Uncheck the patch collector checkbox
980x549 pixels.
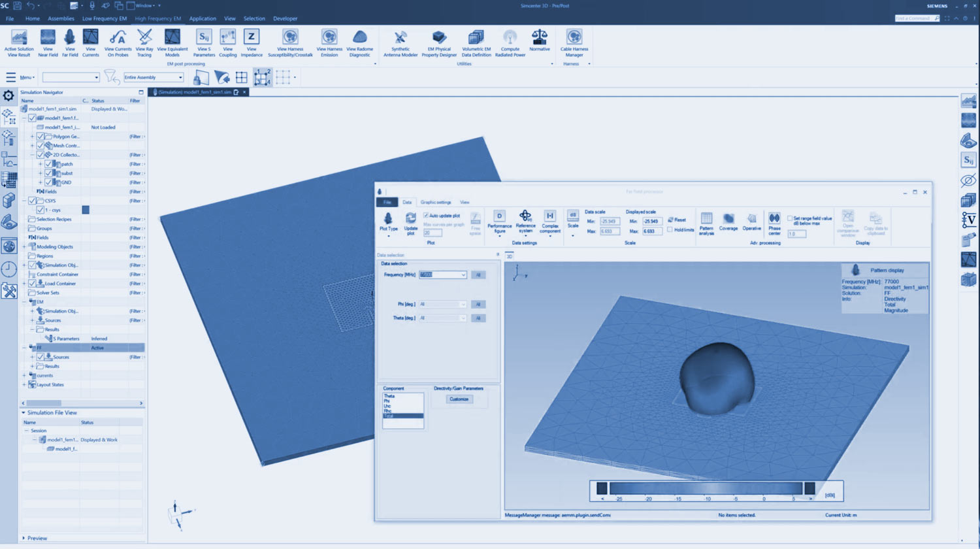coord(48,164)
